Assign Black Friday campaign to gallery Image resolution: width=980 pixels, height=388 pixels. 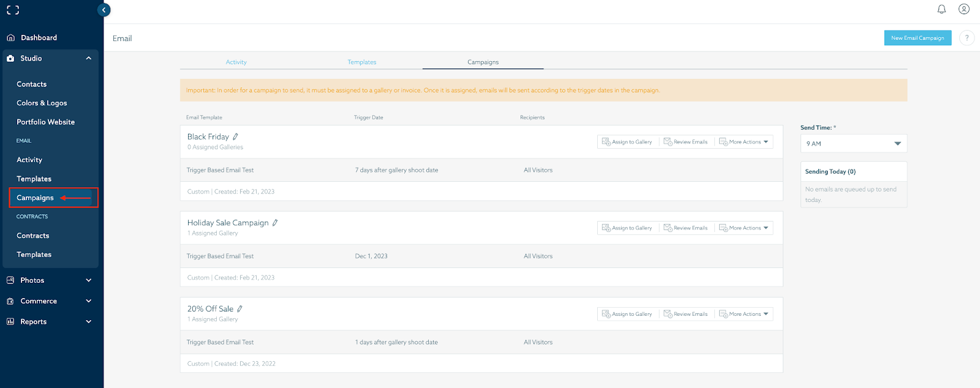click(x=627, y=142)
